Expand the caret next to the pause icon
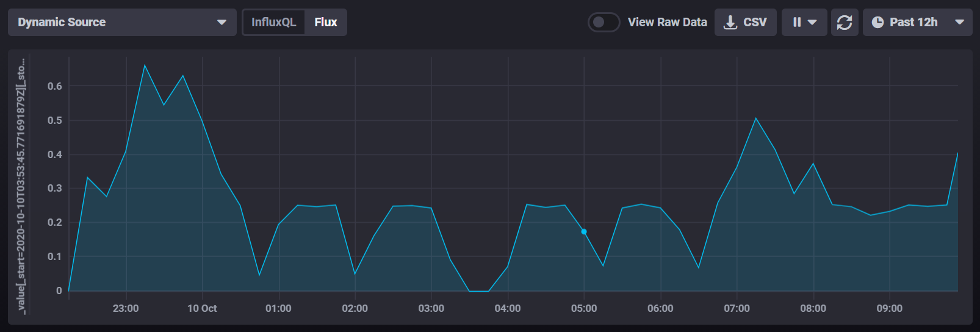 812,23
